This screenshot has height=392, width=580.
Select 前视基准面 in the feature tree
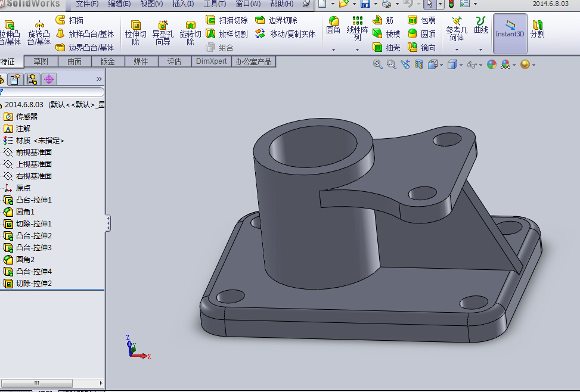pos(33,152)
